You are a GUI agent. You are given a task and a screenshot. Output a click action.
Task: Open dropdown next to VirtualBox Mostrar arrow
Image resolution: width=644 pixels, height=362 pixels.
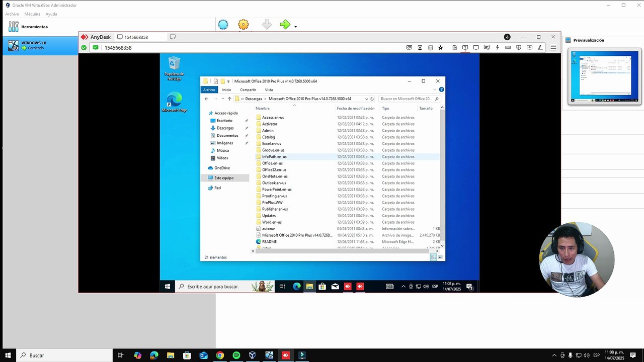[296, 27]
